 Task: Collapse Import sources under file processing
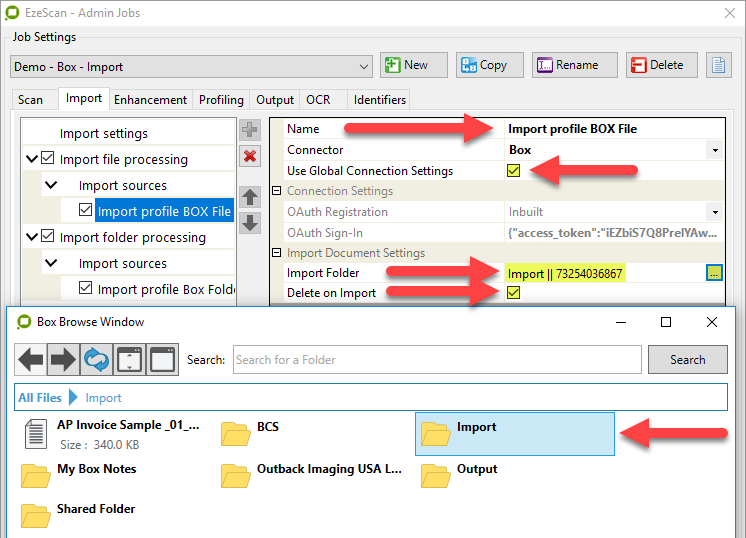coord(51,185)
